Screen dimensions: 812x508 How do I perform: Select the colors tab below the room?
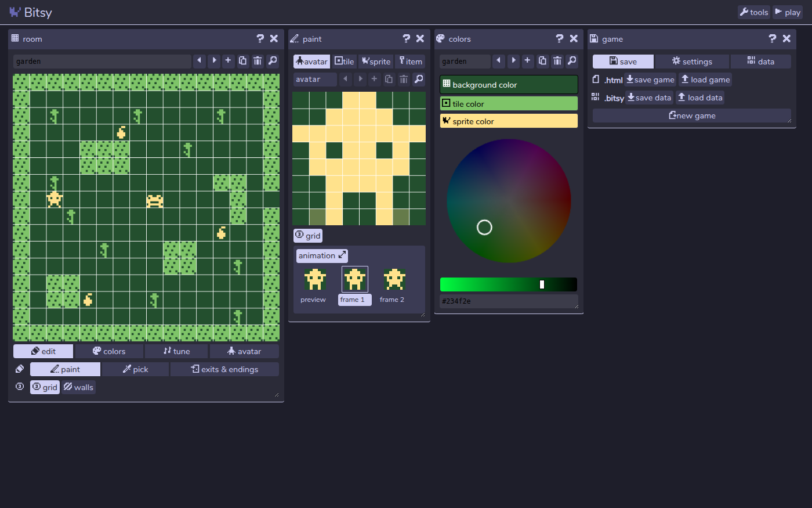click(x=108, y=351)
